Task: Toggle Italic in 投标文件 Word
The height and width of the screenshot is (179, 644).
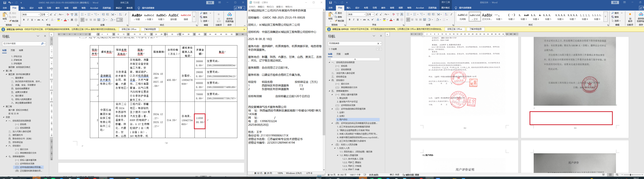Action: click(354, 20)
